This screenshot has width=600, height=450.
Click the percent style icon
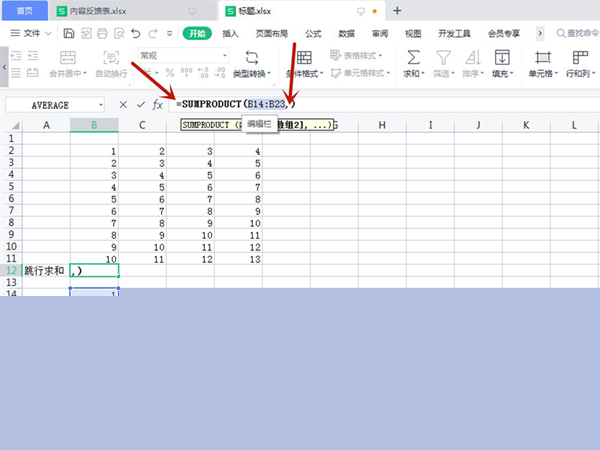pyautogui.click(x=170, y=73)
